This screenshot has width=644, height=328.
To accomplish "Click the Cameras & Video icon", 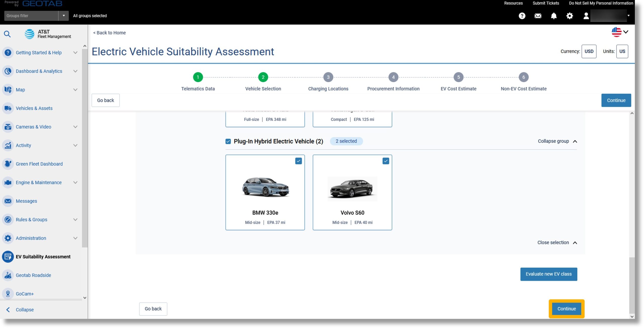I will (8, 127).
